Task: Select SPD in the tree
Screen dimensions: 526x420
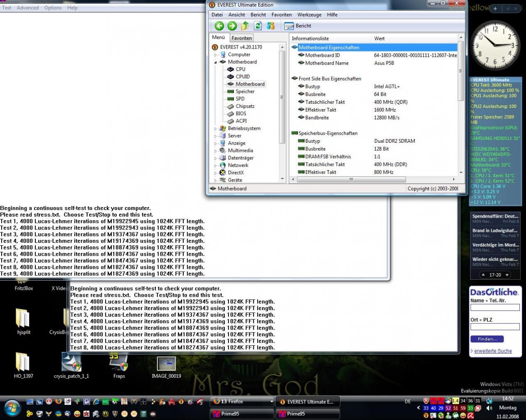Action: coord(240,99)
